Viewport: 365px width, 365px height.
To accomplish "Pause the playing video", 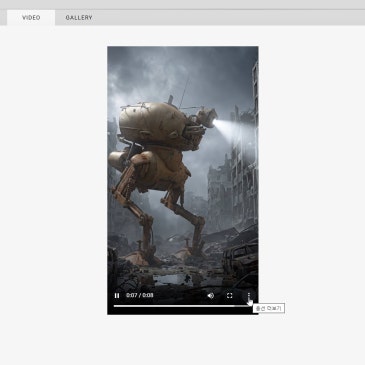I will click(117, 295).
